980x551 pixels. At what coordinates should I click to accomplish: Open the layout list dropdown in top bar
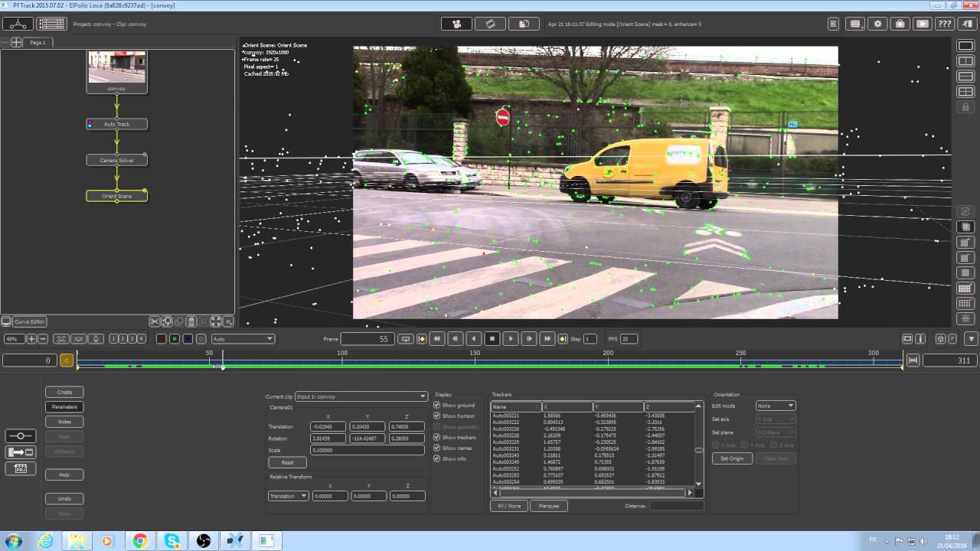[855, 24]
